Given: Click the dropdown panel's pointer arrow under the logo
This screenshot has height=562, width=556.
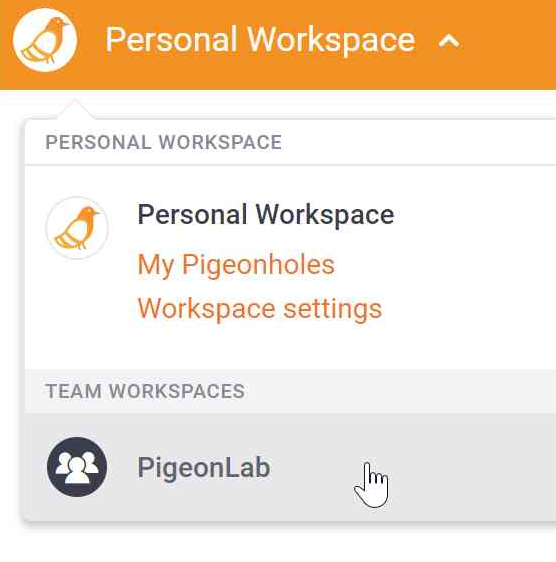Looking at the screenshot, I should pyautogui.click(x=75, y=109).
